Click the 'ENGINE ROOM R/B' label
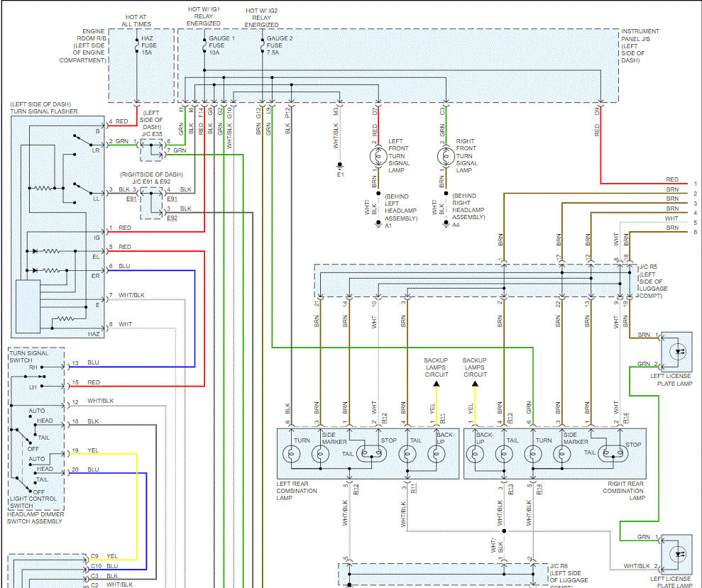 coord(94,35)
